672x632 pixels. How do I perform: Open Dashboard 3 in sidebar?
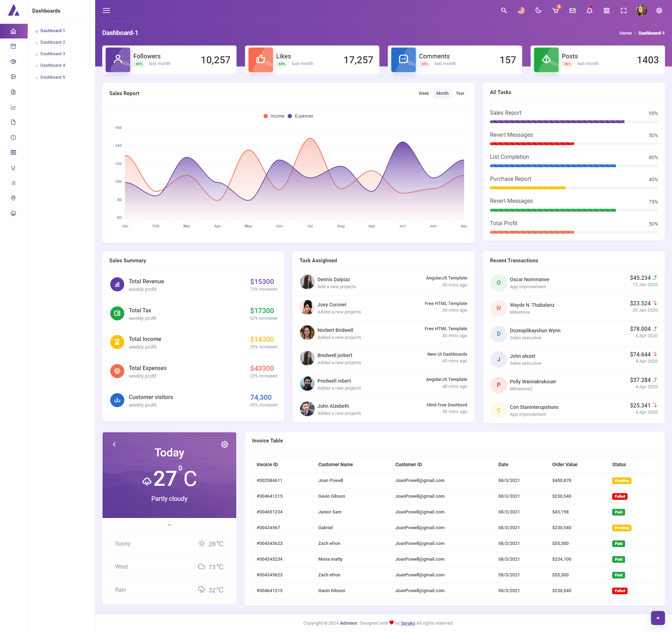(52, 54)
